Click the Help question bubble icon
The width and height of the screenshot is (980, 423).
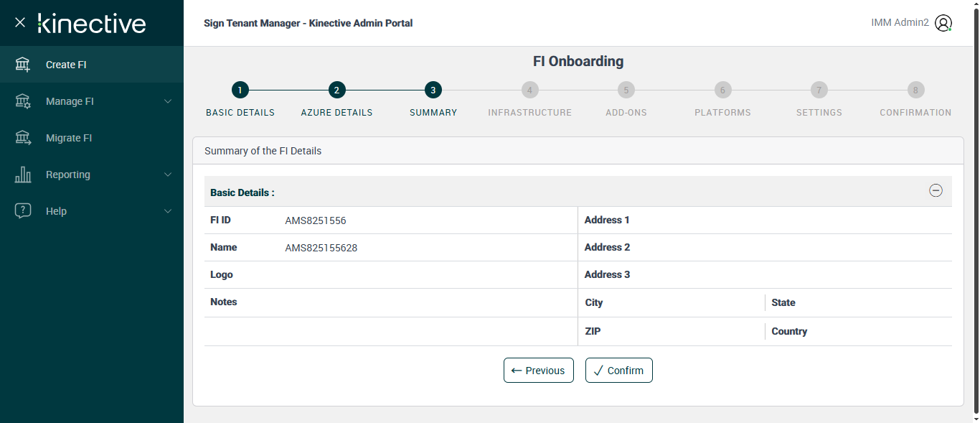[x=23, y=211]
